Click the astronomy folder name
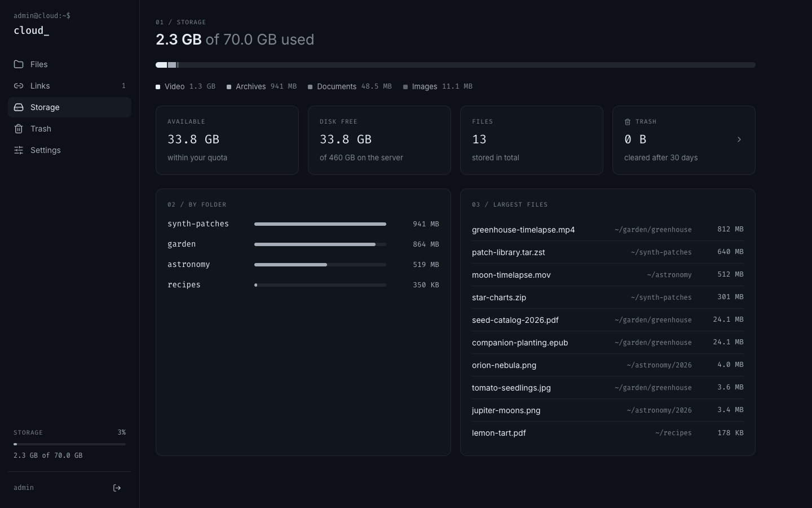812x508 pixels. (x=188, y=265)
